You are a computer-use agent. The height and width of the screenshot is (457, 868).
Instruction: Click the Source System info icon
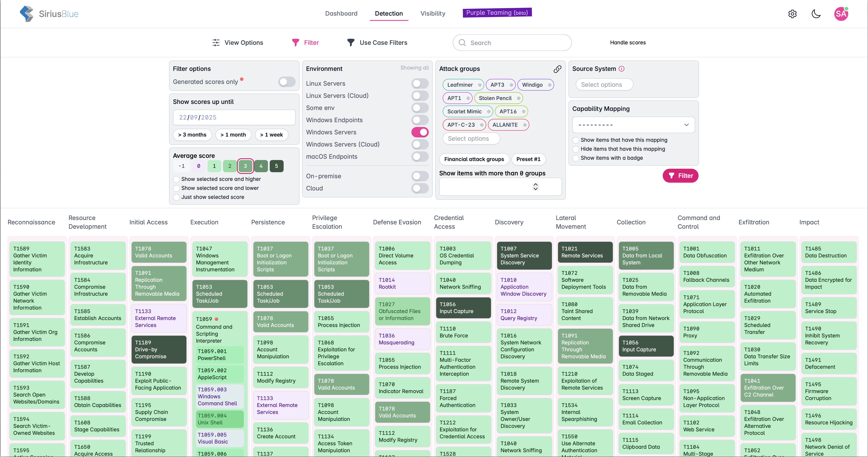(622, 69)
